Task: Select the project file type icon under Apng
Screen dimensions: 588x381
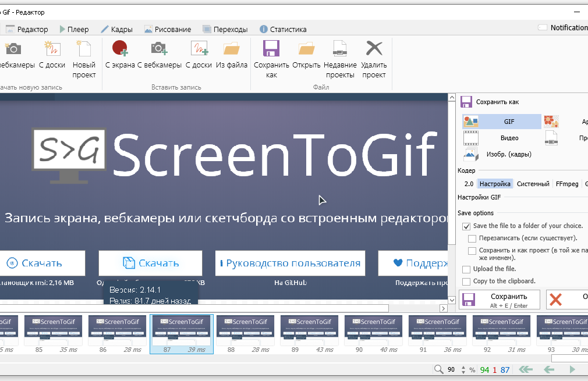Action: pos(551,138)
